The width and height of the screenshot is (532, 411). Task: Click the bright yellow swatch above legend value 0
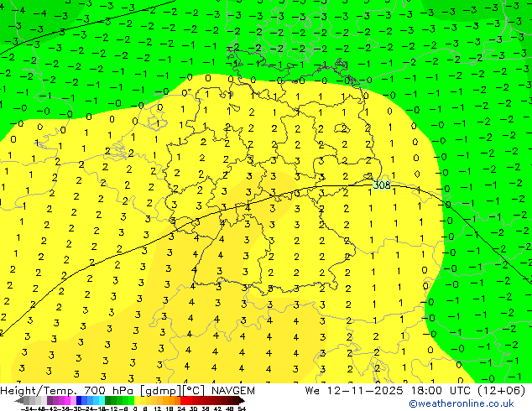click(138, 400)
